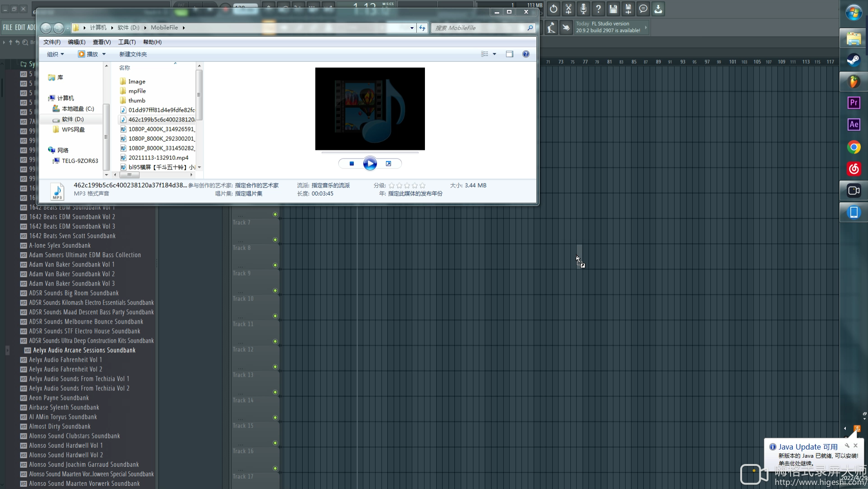Open 帮助(H) menu
This screenshot has width=868, height=489.
coord(152,42)
